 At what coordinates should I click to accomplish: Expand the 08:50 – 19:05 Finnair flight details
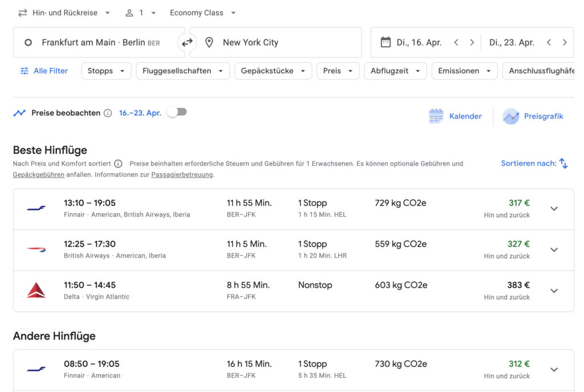pyautogui.click(x=554, y=369)
